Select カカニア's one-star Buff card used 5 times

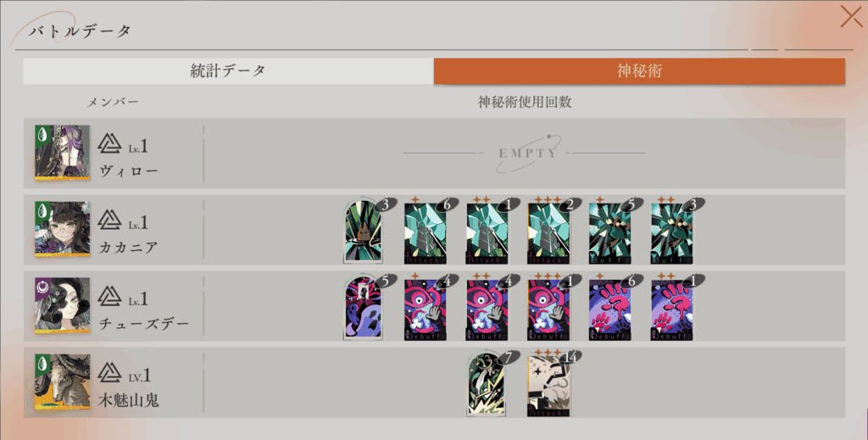coord(610,230)
